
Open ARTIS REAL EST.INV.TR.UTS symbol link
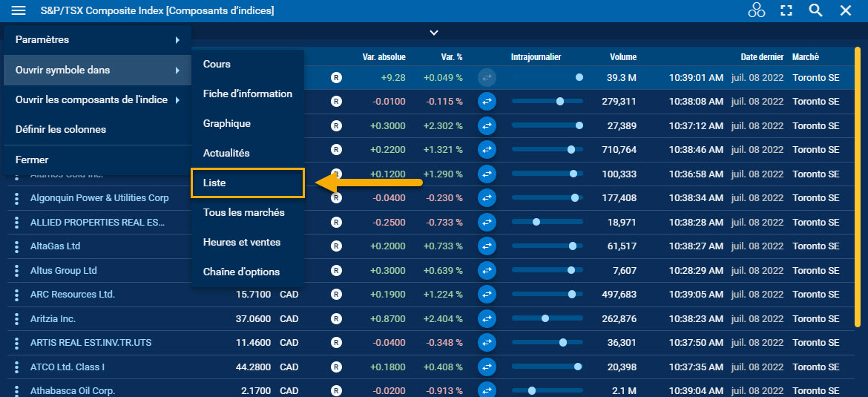pyautogui.click(x=91, y=343)
